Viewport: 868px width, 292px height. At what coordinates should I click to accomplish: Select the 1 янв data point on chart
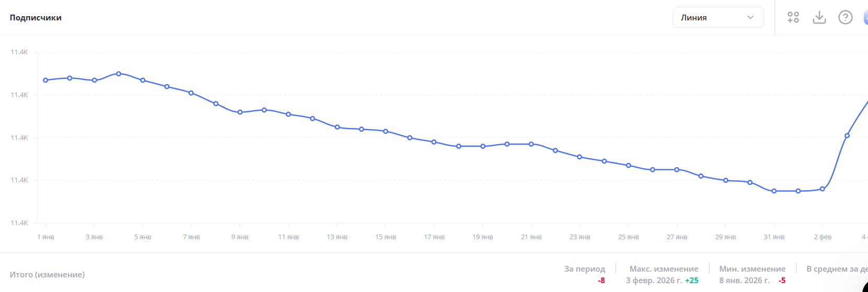click(45, 80)
